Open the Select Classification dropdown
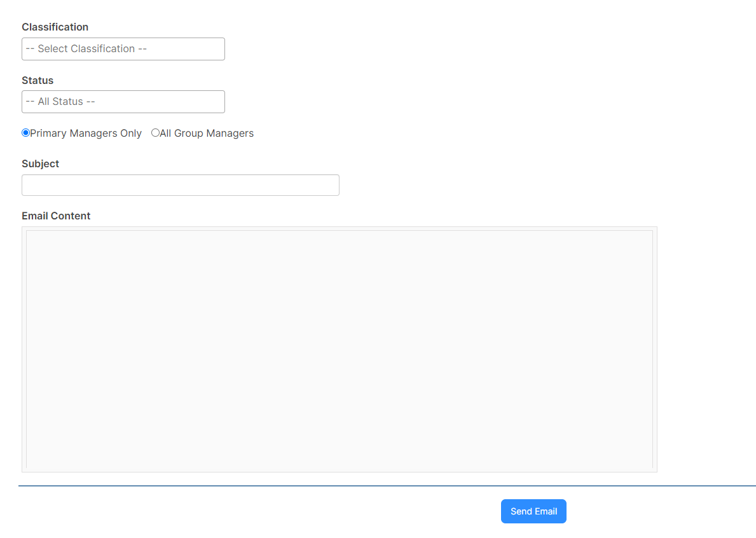756x538 pixels. (x=123, y=49)
